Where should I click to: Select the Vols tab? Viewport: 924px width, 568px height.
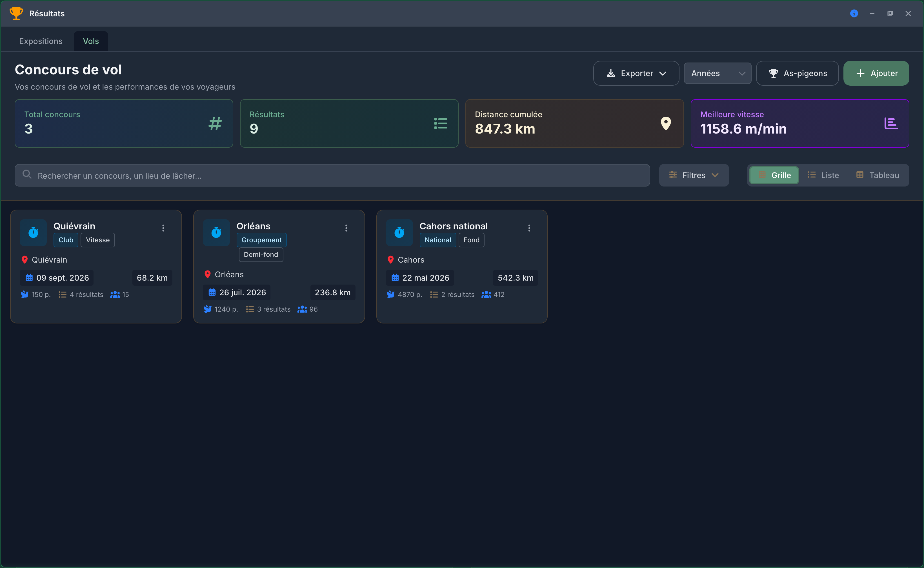(91, 41)
